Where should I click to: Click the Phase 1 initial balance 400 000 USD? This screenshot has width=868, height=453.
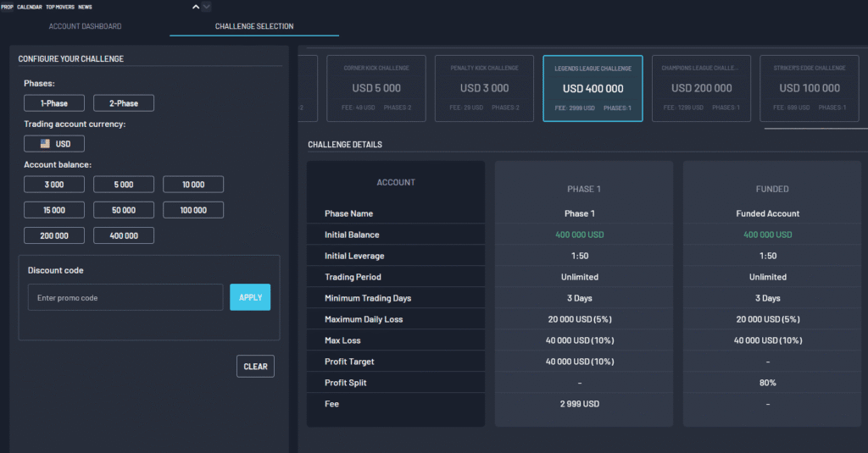pos(580,235)
